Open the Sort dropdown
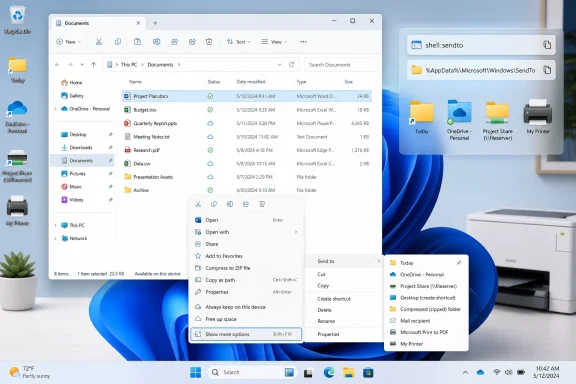Screen dimensions: 576x384 (x=238, y=42)
